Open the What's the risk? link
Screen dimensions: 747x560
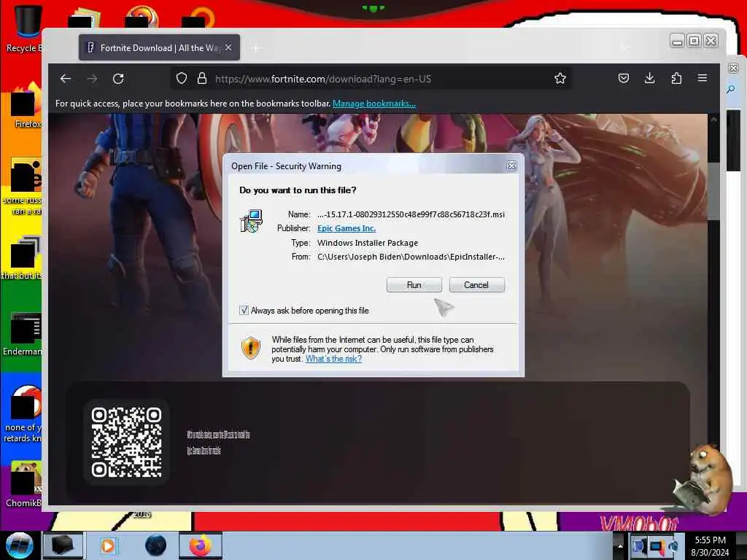point(333,359)
